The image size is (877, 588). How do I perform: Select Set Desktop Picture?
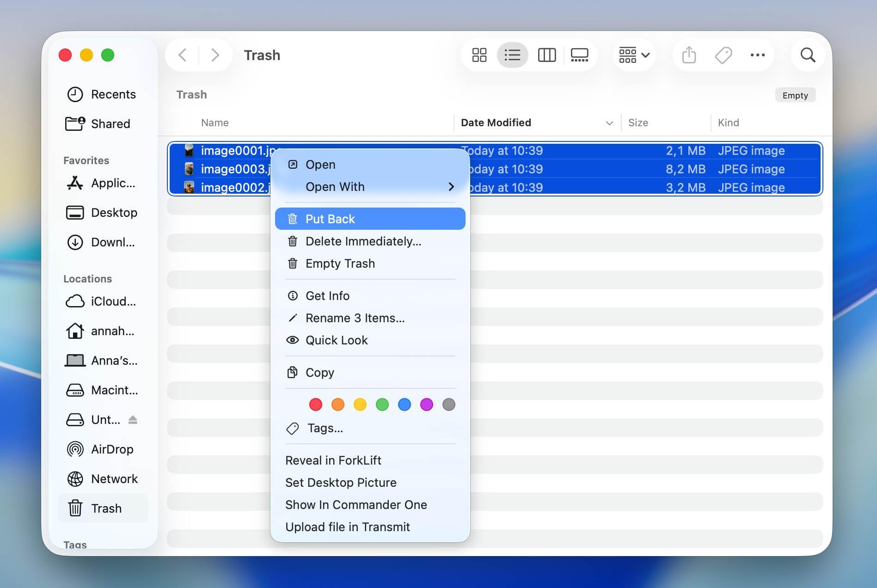(x=370, y=483)
